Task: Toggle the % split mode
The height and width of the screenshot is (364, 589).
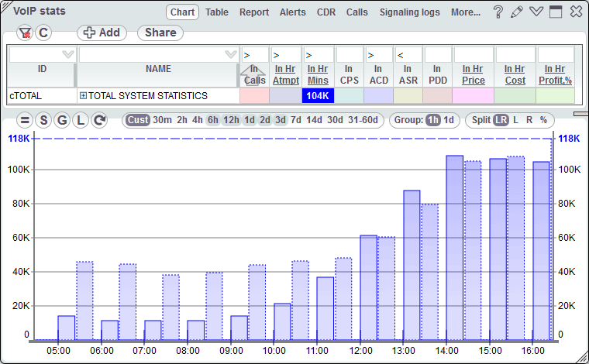Action: tap(543, 120)
